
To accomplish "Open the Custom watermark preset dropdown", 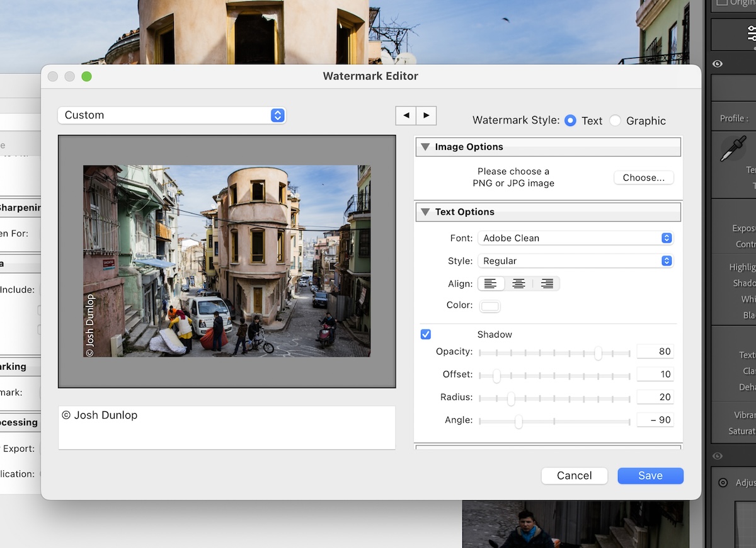I will 171,115.
